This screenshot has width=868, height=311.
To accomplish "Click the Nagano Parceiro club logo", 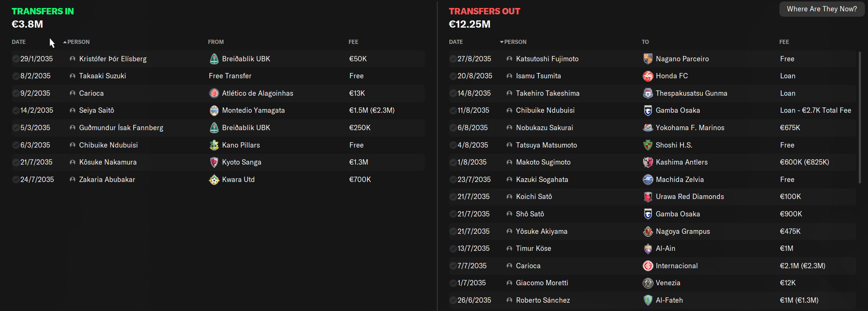I will [648, 59].
